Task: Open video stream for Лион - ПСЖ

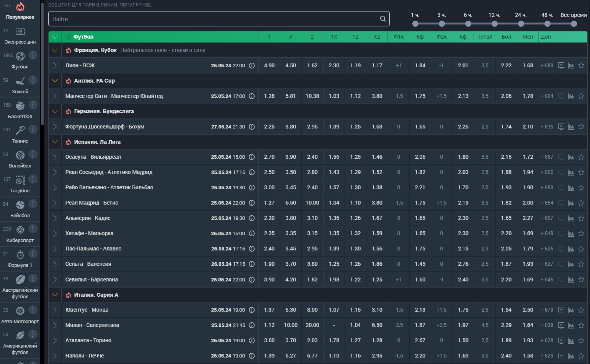Action: point(561,65)
